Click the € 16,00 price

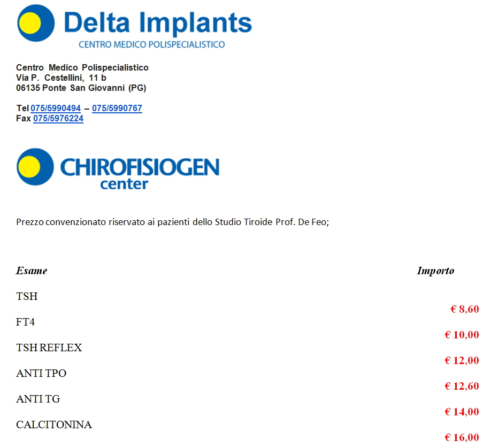tap(462, 437)
